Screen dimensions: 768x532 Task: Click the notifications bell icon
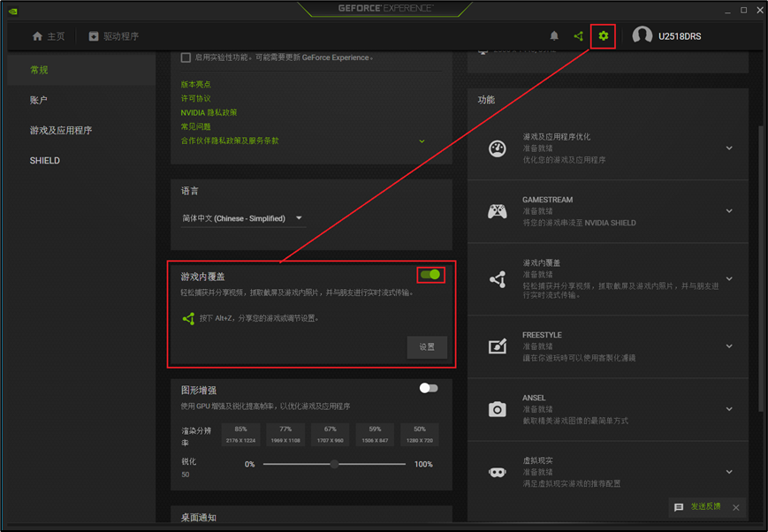click(554, 35)
